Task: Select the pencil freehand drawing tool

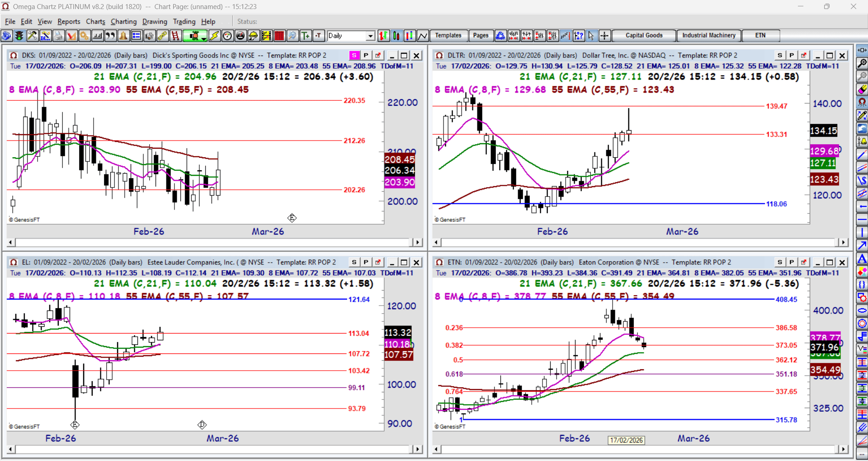Action: (x=862, y=115)
